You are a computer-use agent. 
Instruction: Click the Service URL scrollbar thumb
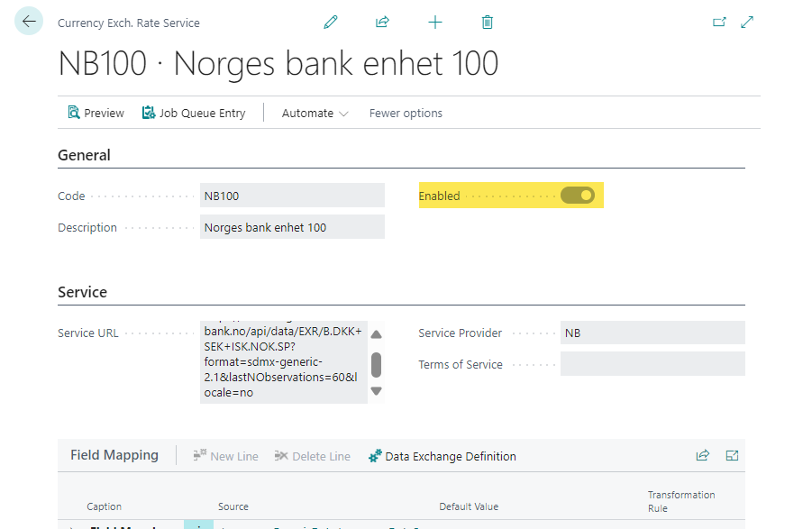point(377,365)
